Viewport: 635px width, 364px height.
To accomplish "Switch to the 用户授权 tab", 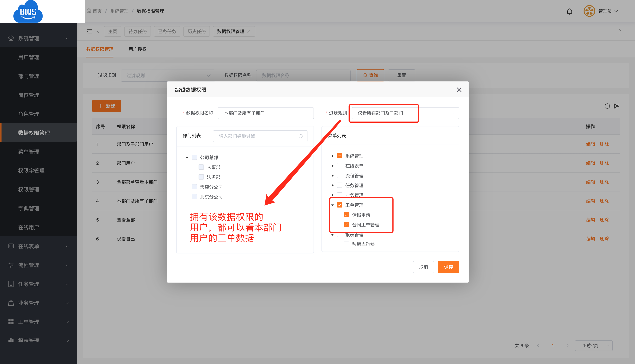I will pyautogui.click(x=137, y=49).
